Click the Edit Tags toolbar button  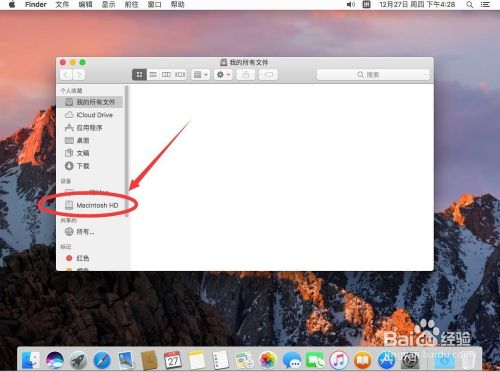coord(268,75)
